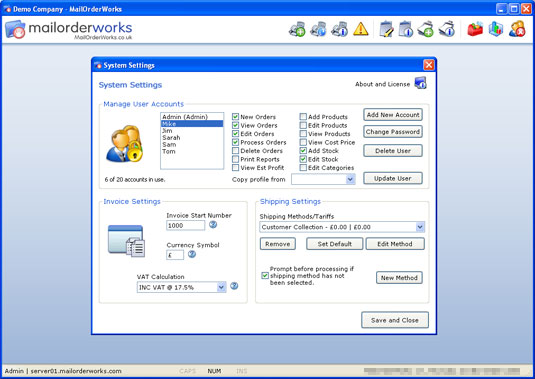The image size is (535, 379).
Task: Click the NUM status bar indicator
Action: [x=214, y=371]
